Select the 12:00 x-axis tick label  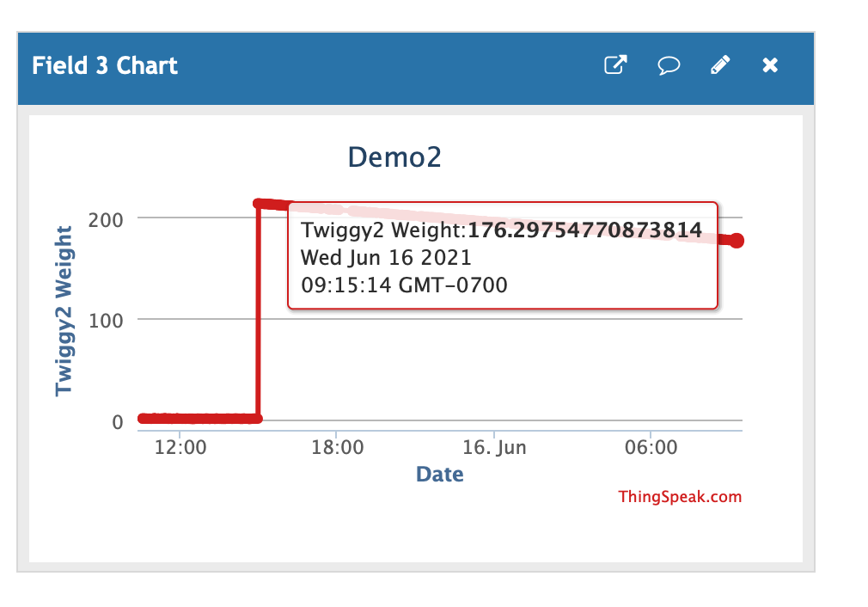pos(178,448)
